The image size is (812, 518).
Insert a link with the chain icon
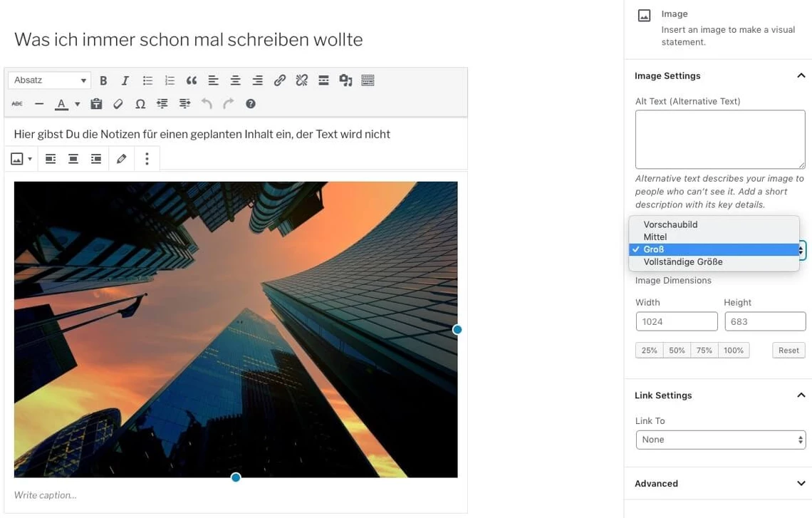coord(279,81)
